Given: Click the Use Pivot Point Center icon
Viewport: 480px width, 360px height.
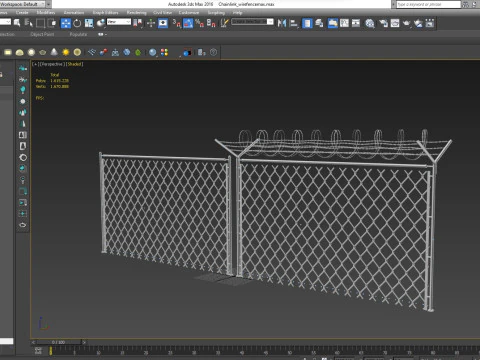Looking at the screenshot, I should click(138, 23).
